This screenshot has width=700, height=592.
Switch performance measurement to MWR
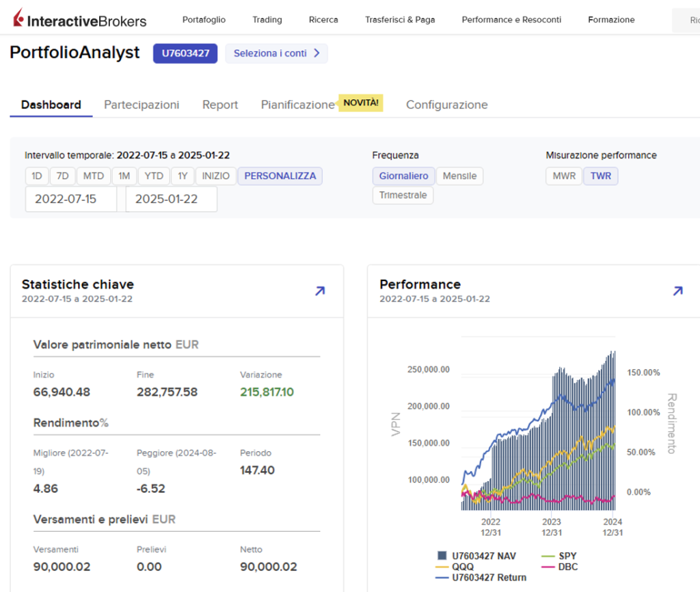click(x=563, y=176)
